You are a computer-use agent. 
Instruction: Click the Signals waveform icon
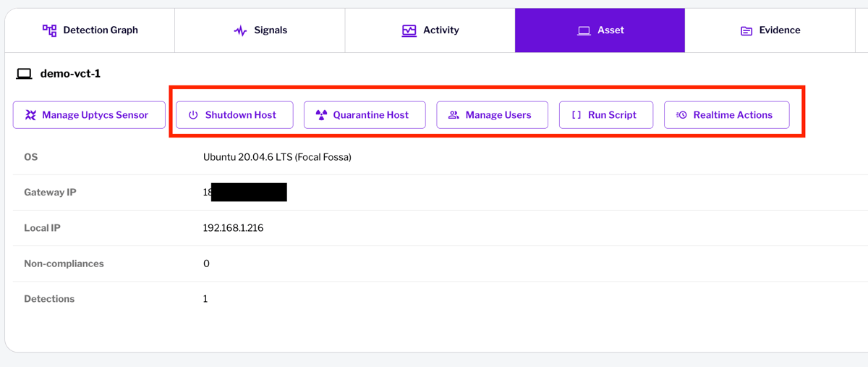(240, 30)
